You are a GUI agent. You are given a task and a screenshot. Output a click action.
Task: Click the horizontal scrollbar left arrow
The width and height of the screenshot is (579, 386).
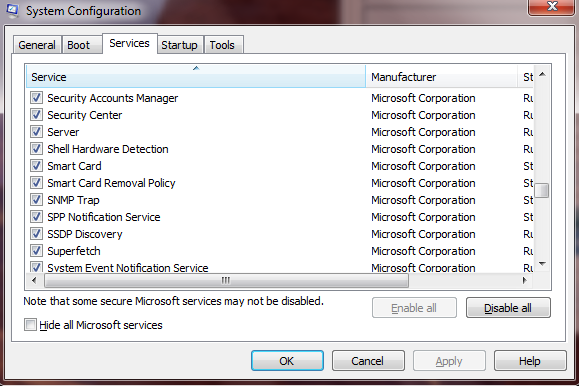pos(34,280)
